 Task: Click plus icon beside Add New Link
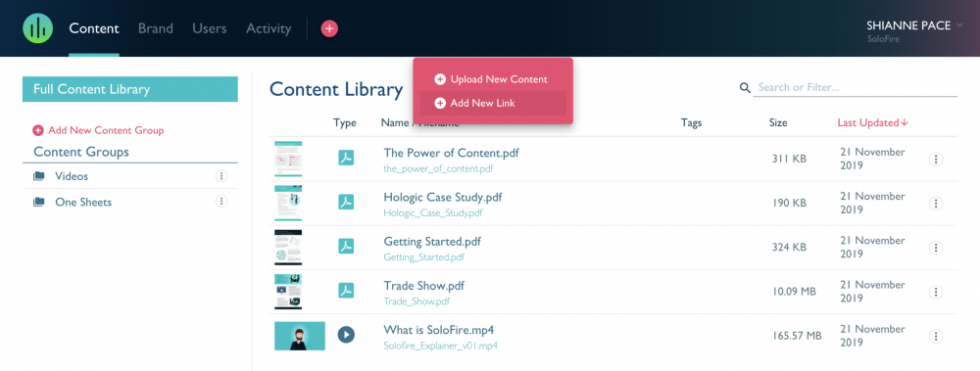click(440, 103)
